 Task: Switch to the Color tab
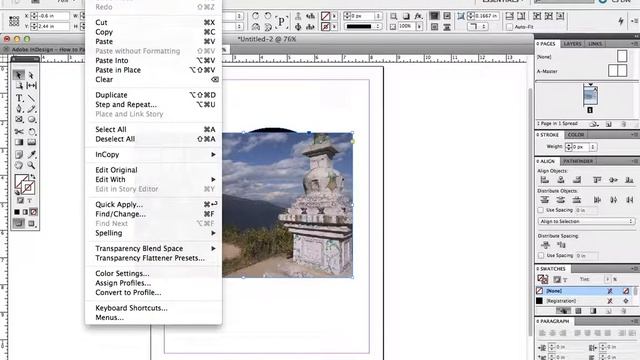576,135
